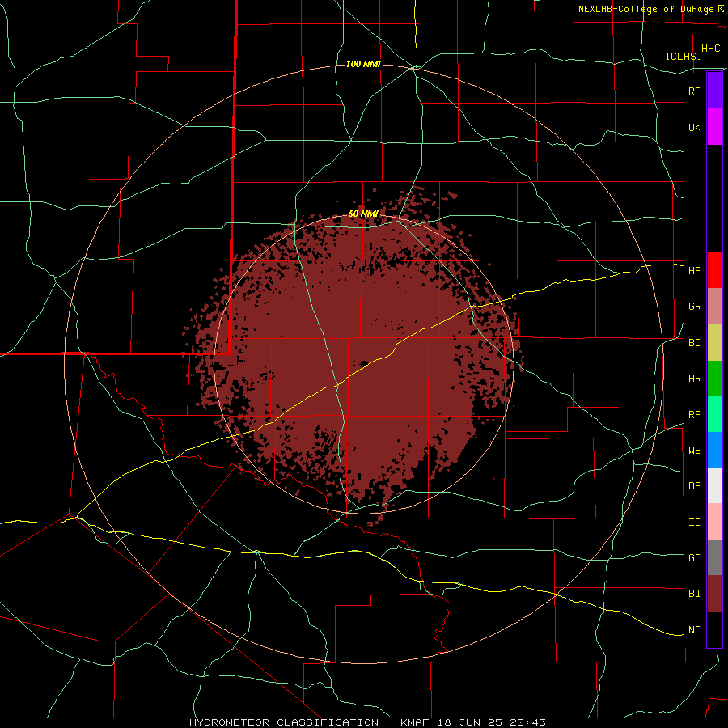Screen dimensions: 728x728
Task: Select the BD yellow legend swatch
Action: point(714,343)
